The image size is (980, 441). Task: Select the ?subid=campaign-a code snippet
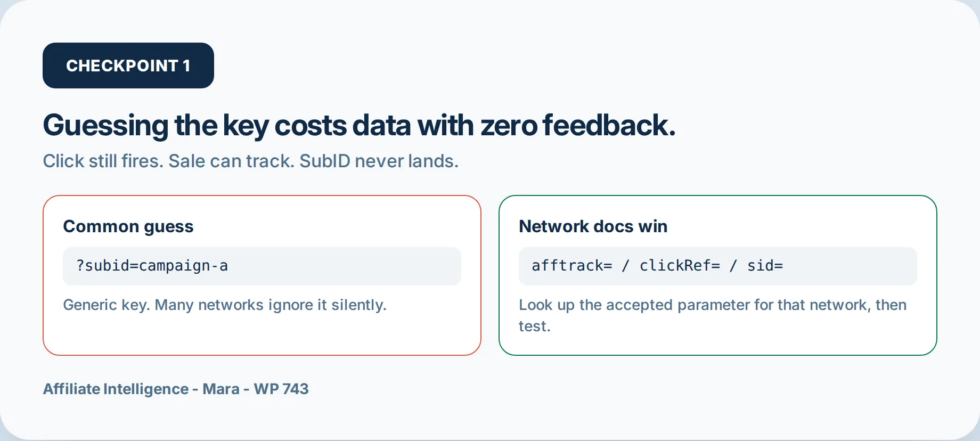coord(262,266)
